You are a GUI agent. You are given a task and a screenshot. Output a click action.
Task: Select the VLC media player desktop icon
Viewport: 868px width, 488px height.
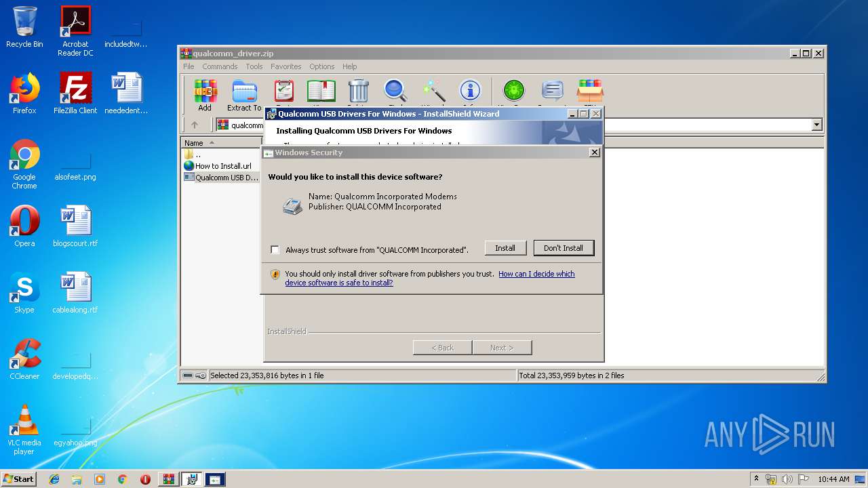coord(24,430)
